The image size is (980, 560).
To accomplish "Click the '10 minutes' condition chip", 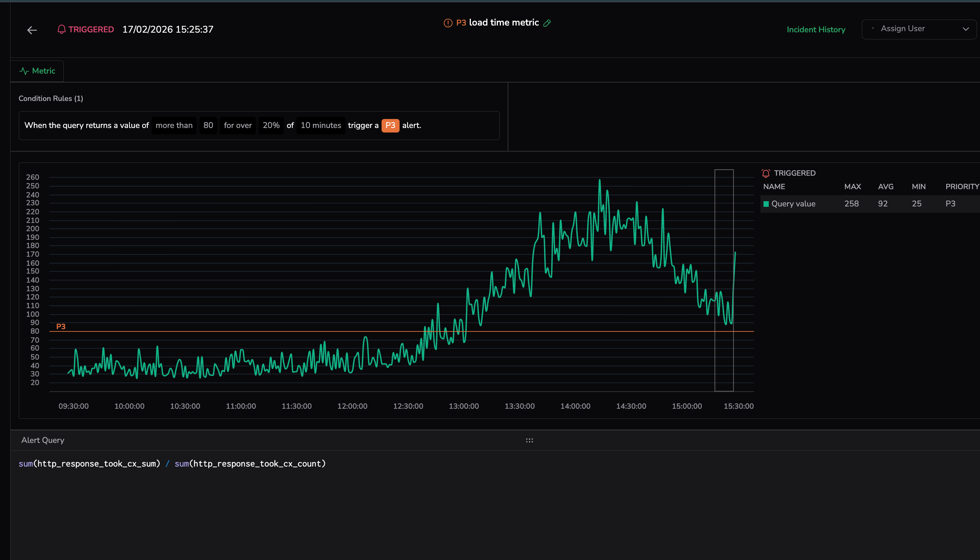I will click(x=321, y=125).
